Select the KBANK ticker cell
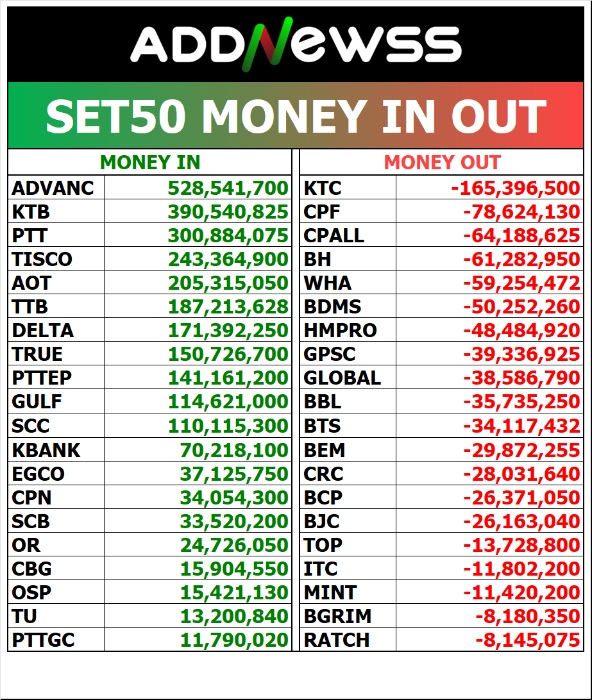592x700 pixels. tap(46, 450)
